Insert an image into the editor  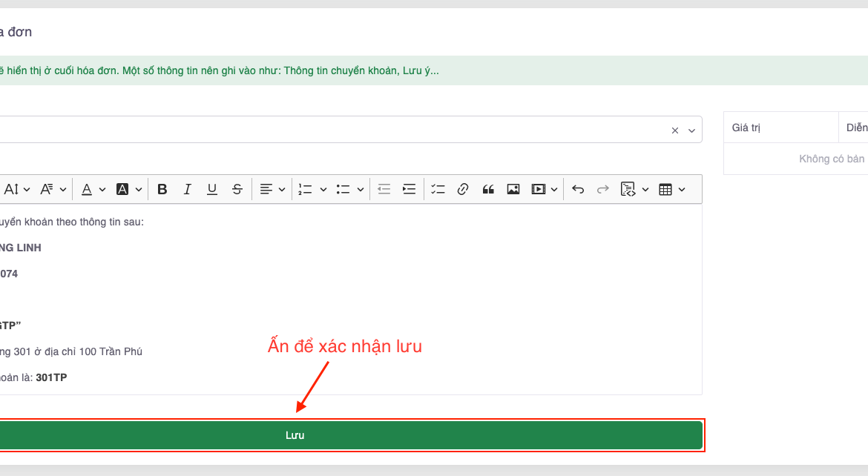click(x=513, y=189)
